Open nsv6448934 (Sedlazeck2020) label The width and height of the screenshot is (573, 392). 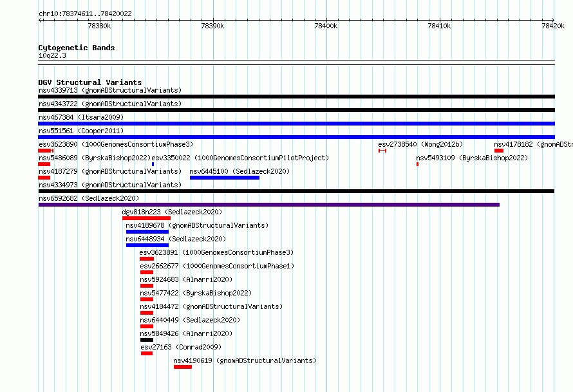click(x=176, y=239)
